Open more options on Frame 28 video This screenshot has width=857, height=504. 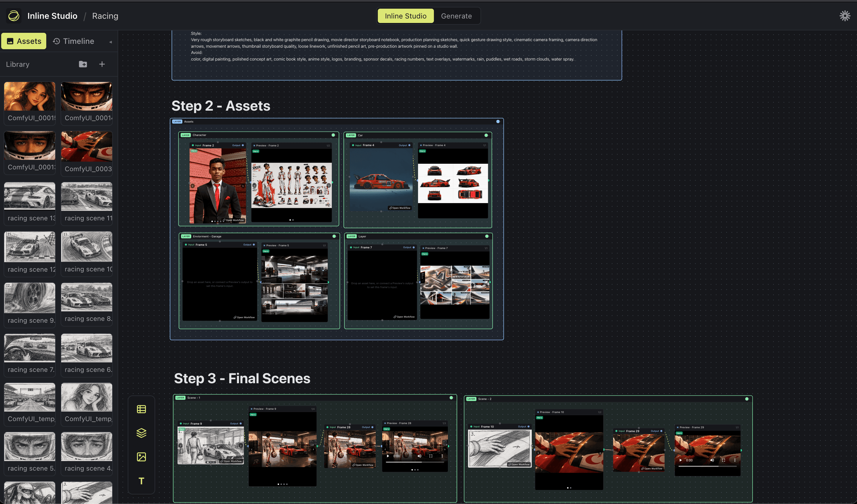pos(442,456)
